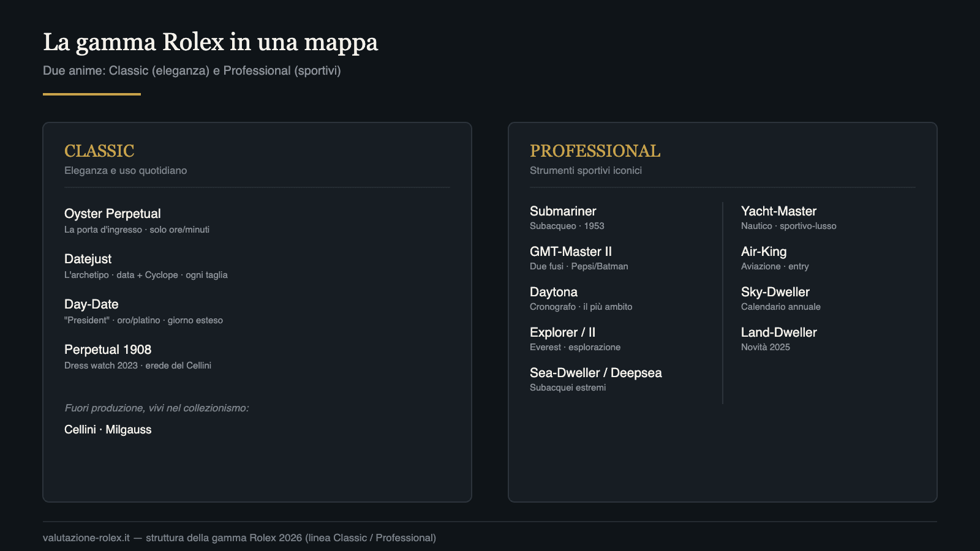Select "La porta d'ingresso · solo ore/minuti" description
This screenshot has height=551, width=980.
pyautogui.click(x=137, y=230)
